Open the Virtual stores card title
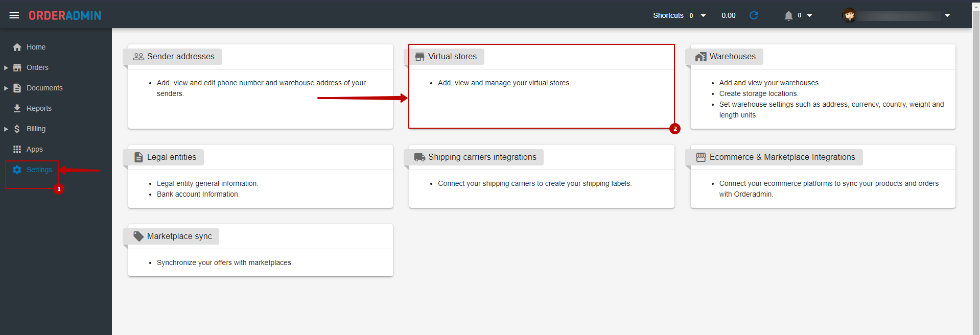 [452, 57]
